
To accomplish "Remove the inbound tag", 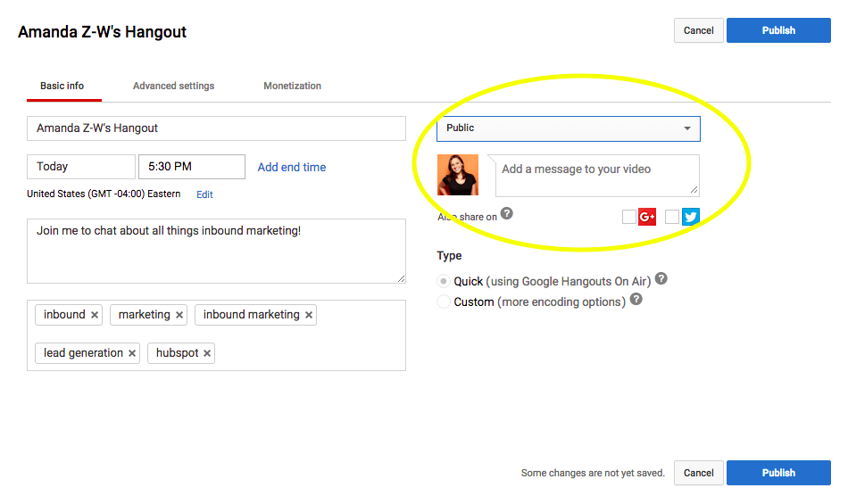I will (x=95, y=315).
